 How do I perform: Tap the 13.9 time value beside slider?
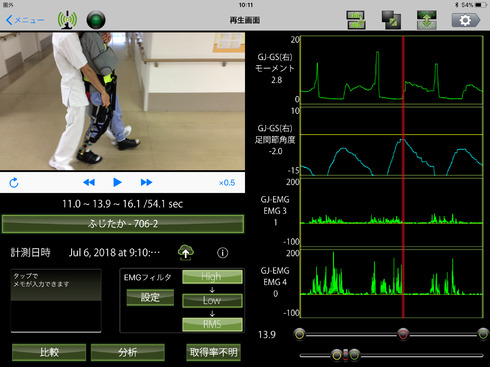(267, 335)
